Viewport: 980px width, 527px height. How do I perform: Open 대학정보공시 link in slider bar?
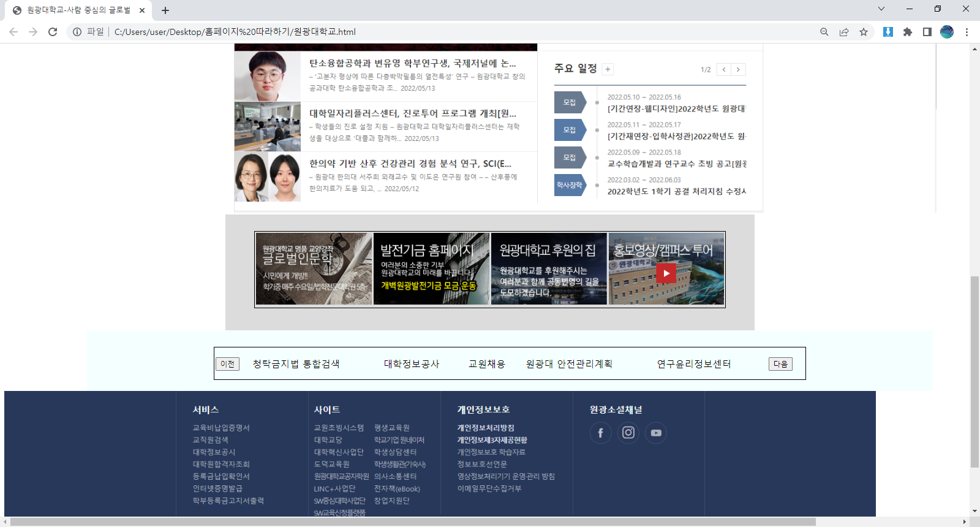click(x=412, y=364)
